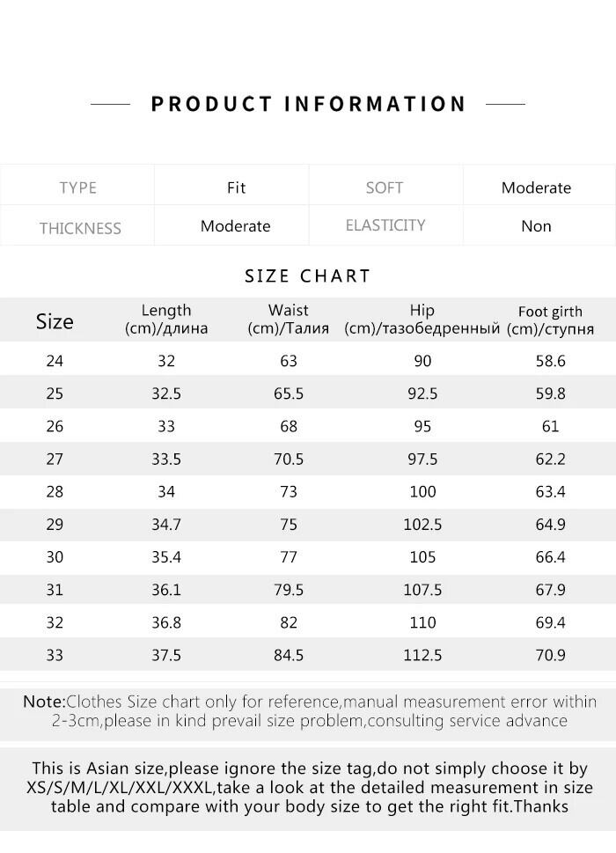Click the PRODUCT INFORMATION heading
Viewport: 616px width, 853px height.
click(308, 104)
